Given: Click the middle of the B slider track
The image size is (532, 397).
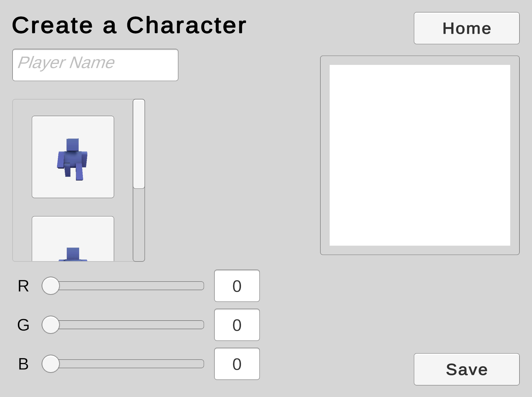Looking at the screenshot, I should tap(127, 364).
